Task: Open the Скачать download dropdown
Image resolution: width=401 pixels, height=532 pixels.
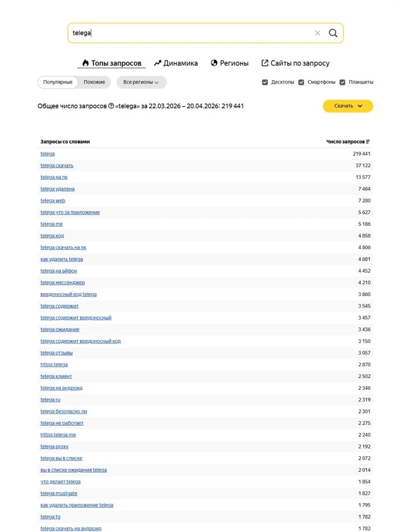Action: tap(348, 106)
